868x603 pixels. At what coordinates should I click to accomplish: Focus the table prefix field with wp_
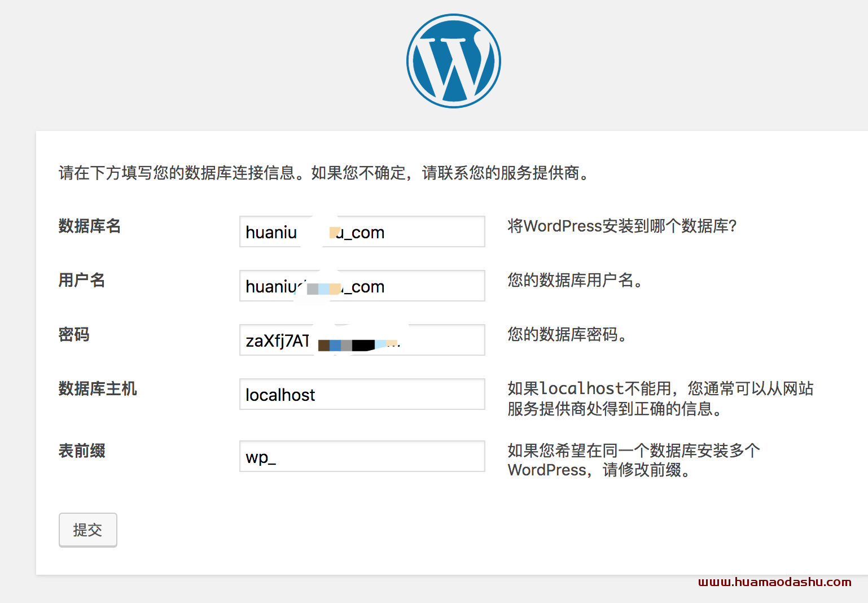click(x=362, y=456)
